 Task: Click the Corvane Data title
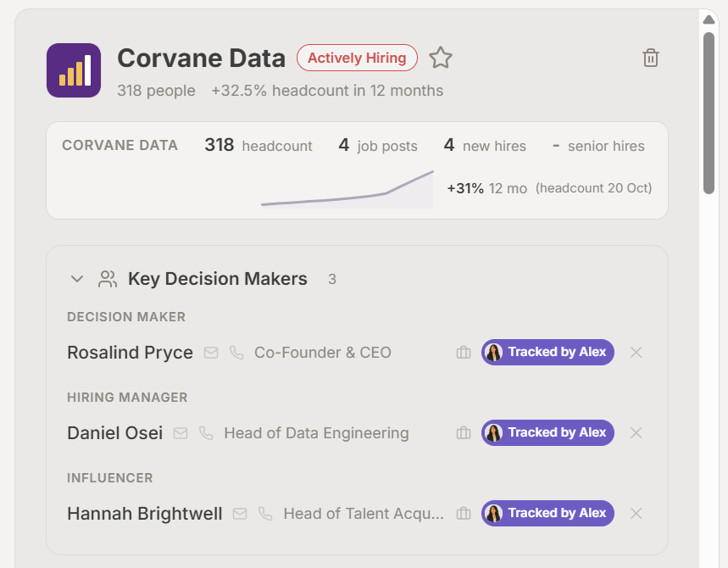point(201,58)
